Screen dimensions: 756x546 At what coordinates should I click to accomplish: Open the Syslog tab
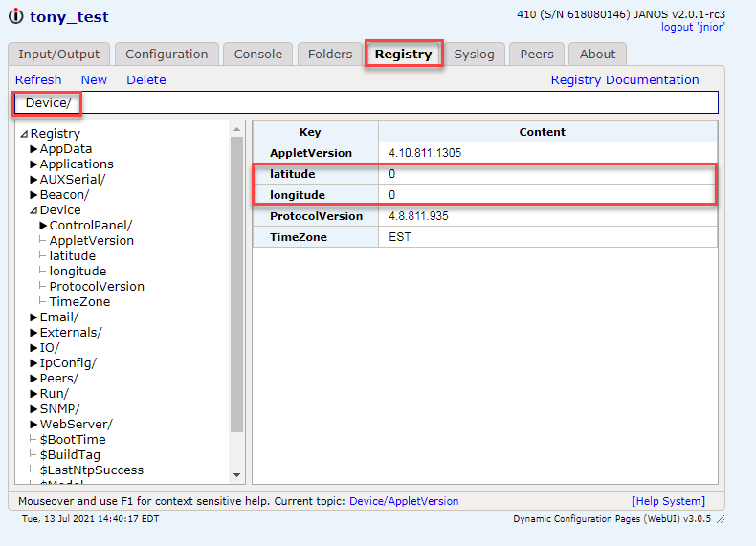point(474,54)
